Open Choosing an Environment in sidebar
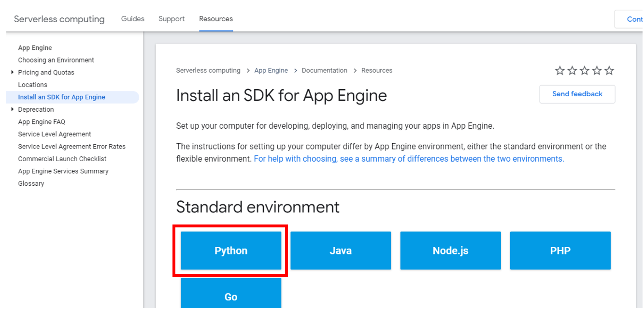The height and width of the screenshot is (314, 644). tap(56, 60)
